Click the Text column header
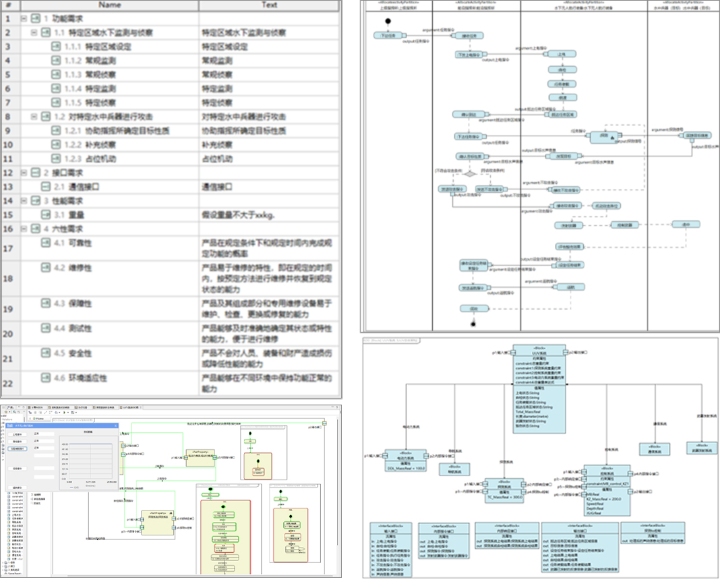Image resolution: width=720 pixels, height=588 pixels. click(x=269, y=5)
